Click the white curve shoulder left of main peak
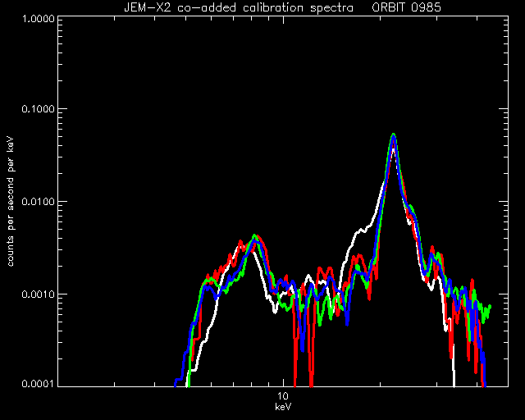The height and width of the screenshot is (420, 525). pyautogui.click(x=361, y=231)
